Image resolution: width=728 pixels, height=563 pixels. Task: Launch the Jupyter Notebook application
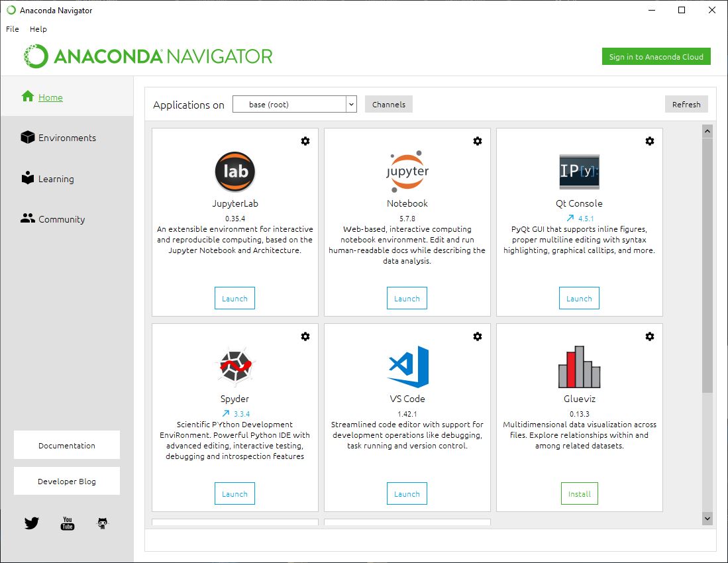[x=407, y=298]
